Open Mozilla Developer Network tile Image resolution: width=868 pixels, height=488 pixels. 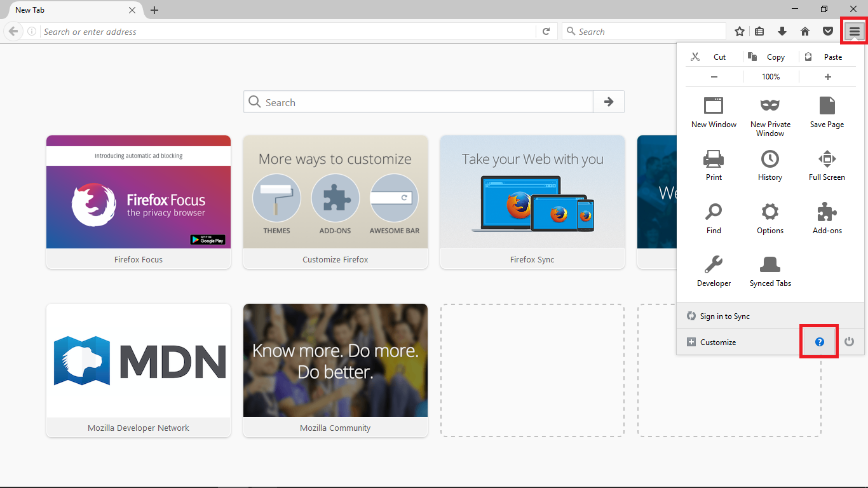coord(139,370)
